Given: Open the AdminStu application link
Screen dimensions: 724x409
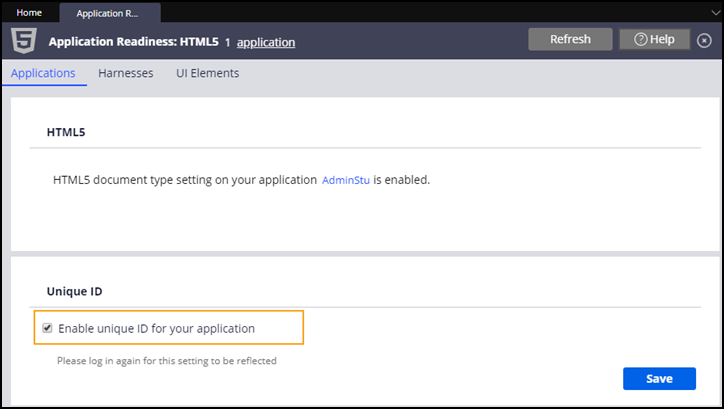Looking at the screenshot, I should (345, 181).
